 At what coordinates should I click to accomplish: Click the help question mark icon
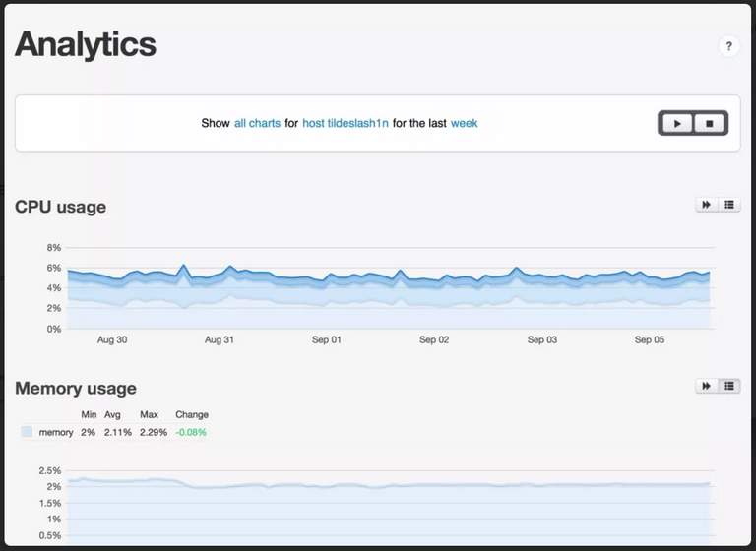[x=728, y=46]
